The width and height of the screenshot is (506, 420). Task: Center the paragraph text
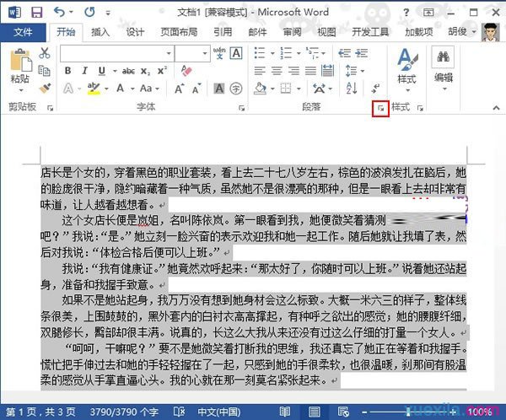point(277,71)
